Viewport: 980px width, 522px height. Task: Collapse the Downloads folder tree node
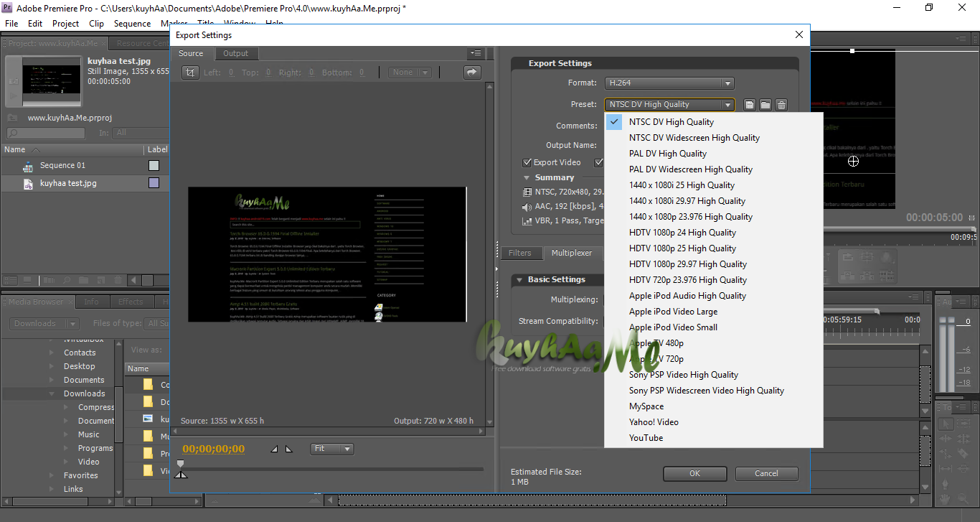(52, 393)
